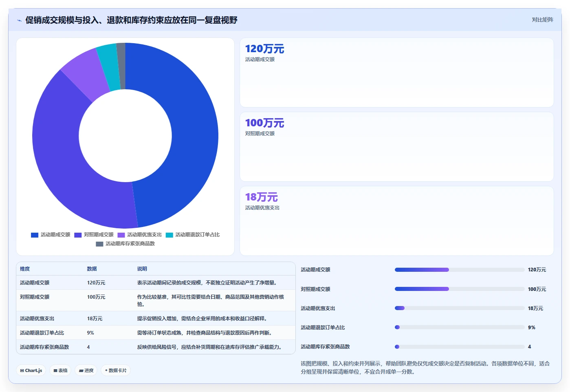Viewport: 570px width, 392px height.
Task: Click the table value 9%
Action: [x=90, y=333]
